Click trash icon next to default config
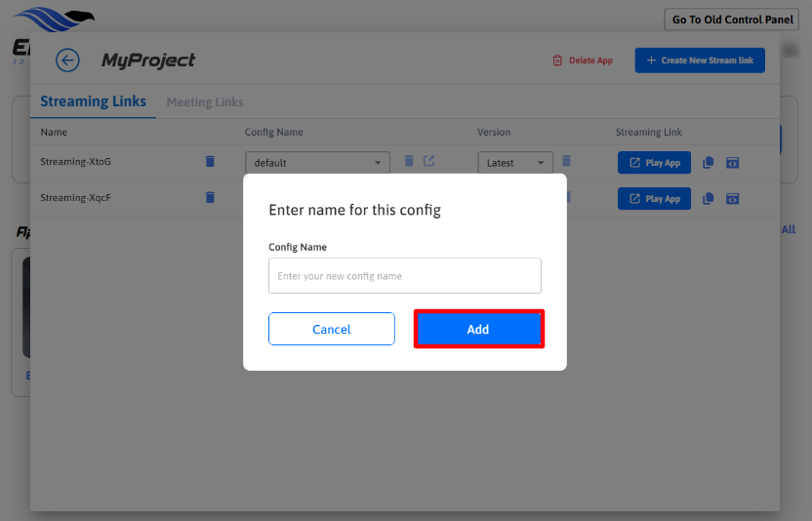Viewport: 812px width, 521px height. point(409,161)
